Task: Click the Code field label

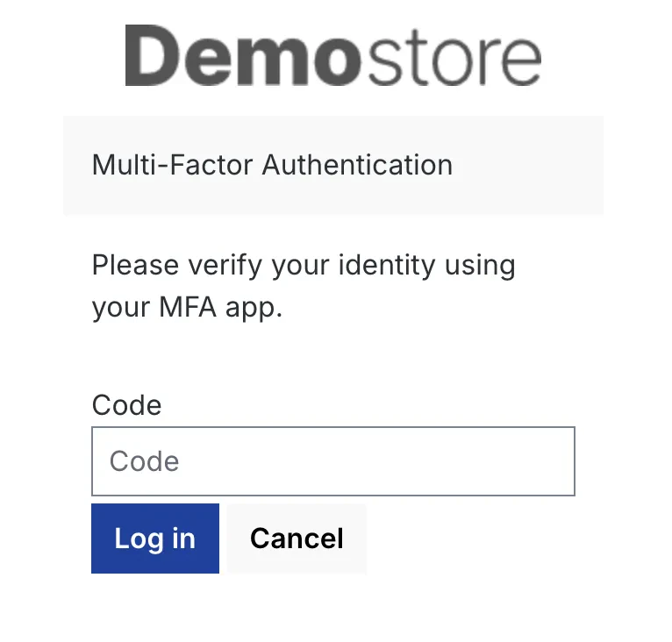Action: point(126,405)
